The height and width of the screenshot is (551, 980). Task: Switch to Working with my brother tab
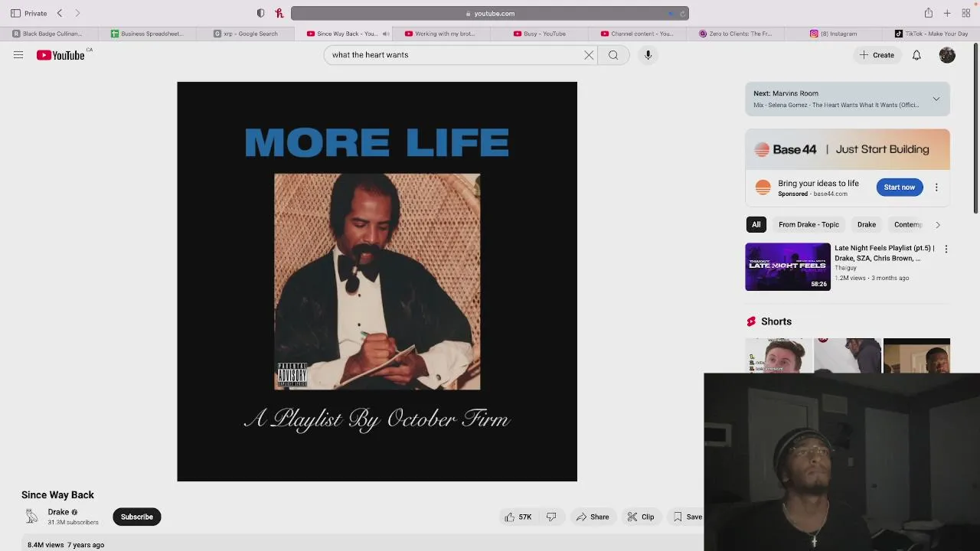(440, 34)
